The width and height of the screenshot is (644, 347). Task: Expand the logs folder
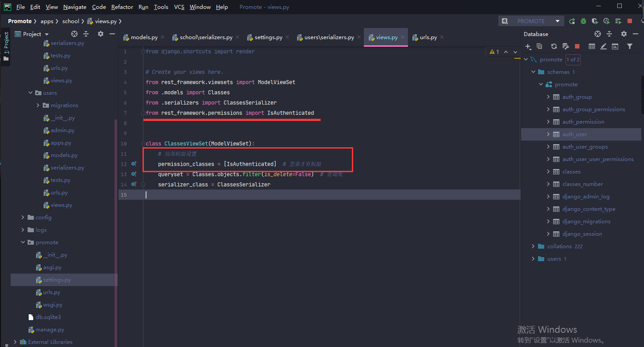coord(23,230)
